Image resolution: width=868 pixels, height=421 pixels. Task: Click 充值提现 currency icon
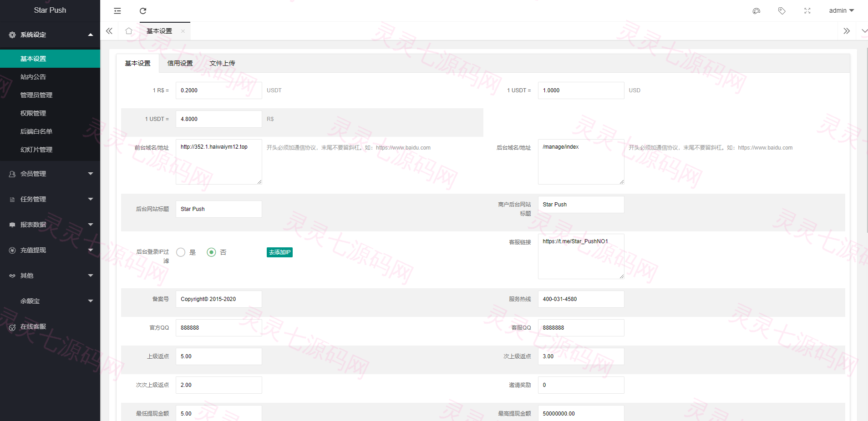[12, 250]
